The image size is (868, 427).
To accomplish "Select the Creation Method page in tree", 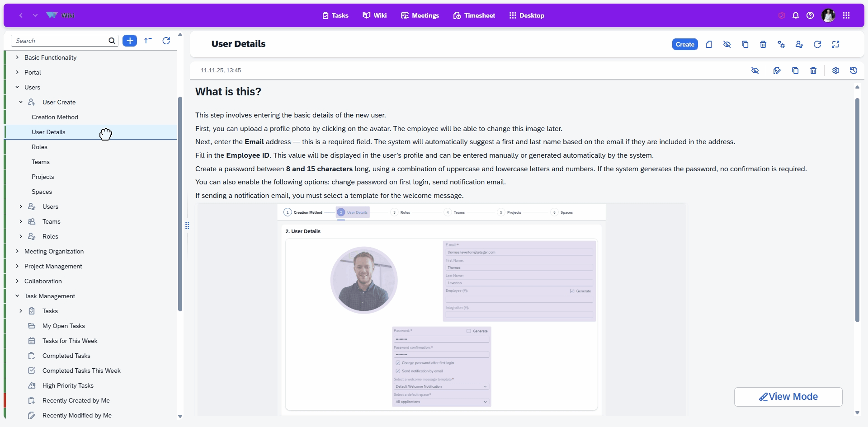I will coord(55,117).
